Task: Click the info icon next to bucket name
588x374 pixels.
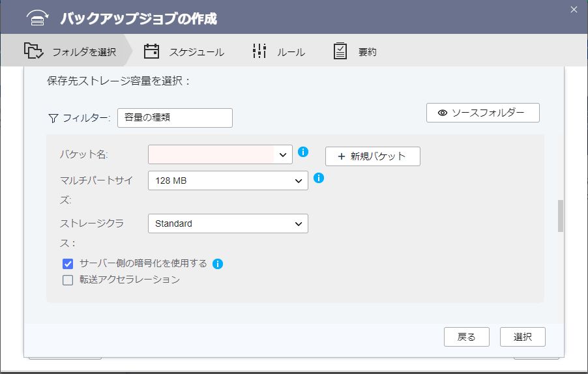Action: point(303,152)
